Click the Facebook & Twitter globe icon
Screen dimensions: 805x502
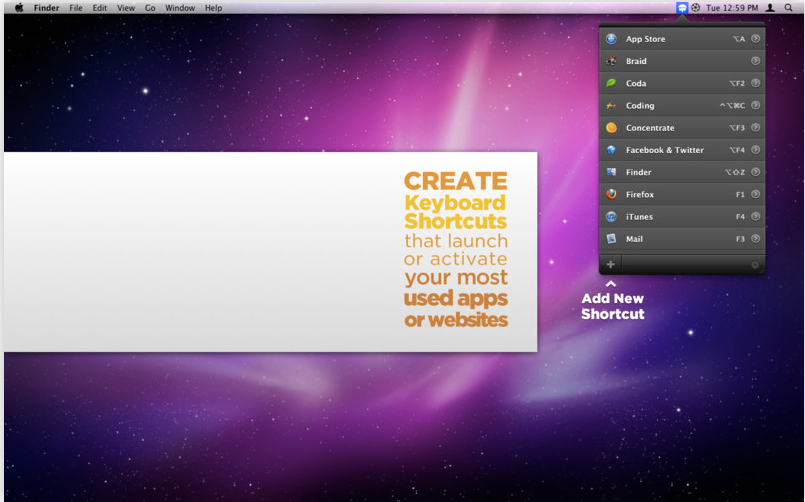click(x=611, y=150)
